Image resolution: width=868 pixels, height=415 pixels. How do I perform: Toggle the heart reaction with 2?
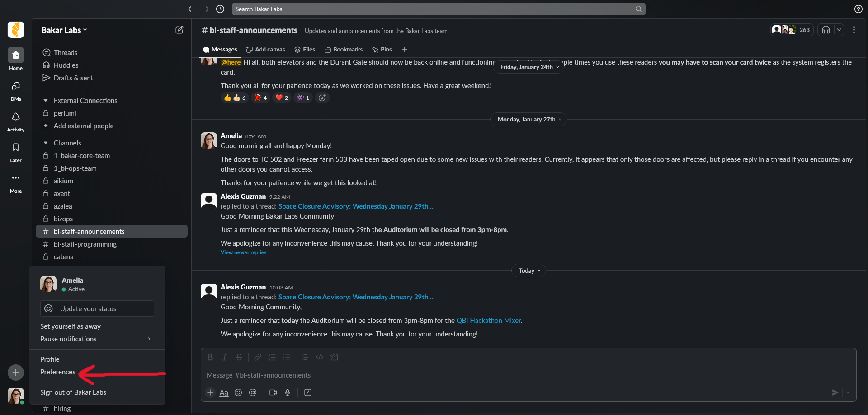coord(282,98)
